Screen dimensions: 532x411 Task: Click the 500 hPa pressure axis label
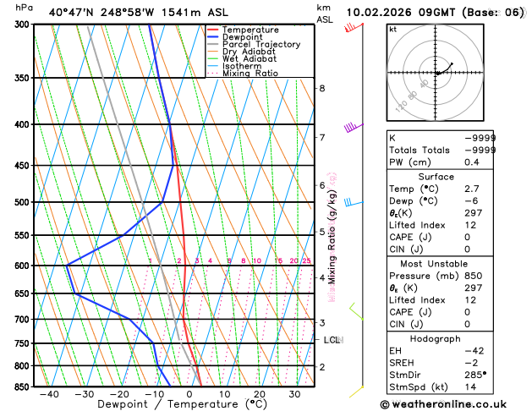point(23,202)
